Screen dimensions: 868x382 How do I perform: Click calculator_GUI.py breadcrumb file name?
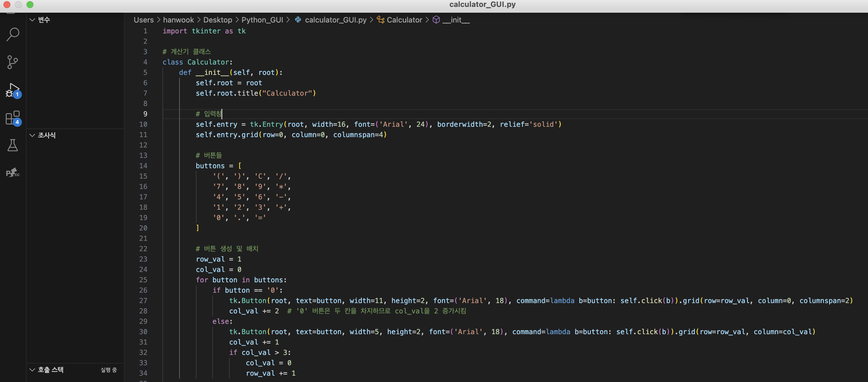tap(335, 20)
